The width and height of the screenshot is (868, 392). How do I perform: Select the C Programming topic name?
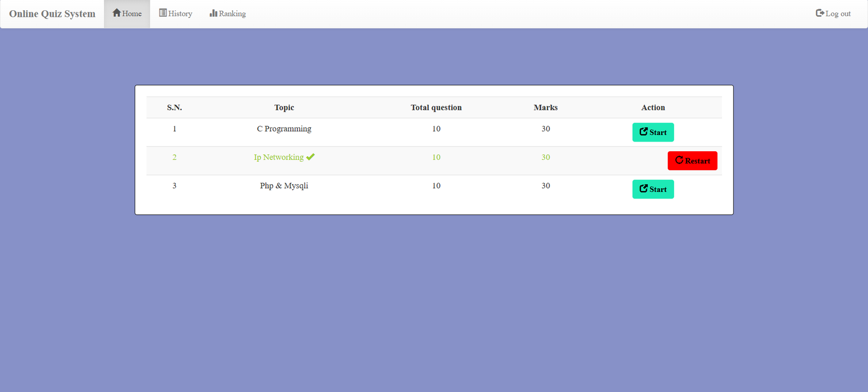click(x=284, y=129)
